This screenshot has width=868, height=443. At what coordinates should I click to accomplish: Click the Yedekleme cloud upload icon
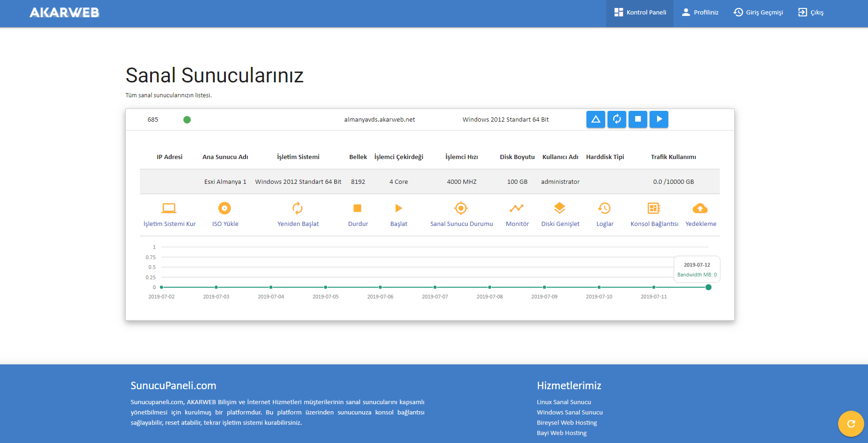[700, 208]
